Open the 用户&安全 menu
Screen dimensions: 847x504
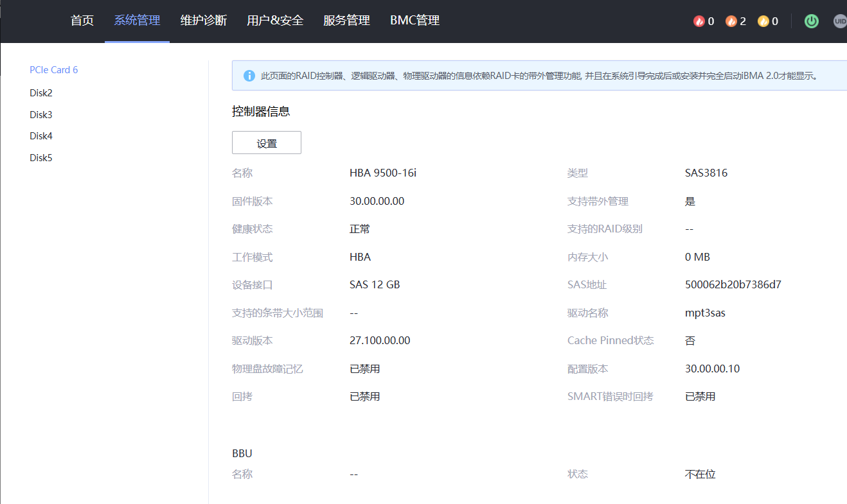tap(274, 20)
